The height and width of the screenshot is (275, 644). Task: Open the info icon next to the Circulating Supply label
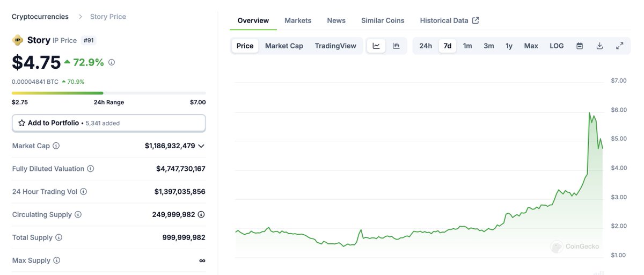click(78, 214)
